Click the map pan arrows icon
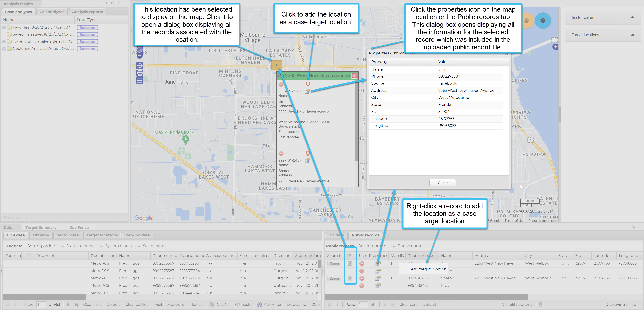 click(x=140, y=66)
